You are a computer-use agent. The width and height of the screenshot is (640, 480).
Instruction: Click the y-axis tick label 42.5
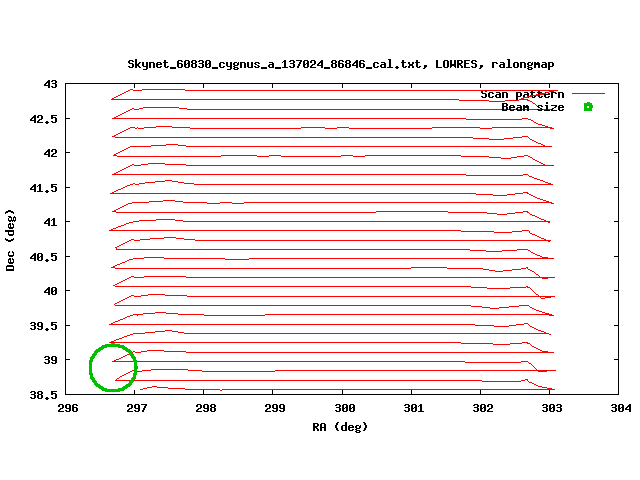[x=44, y=119]
